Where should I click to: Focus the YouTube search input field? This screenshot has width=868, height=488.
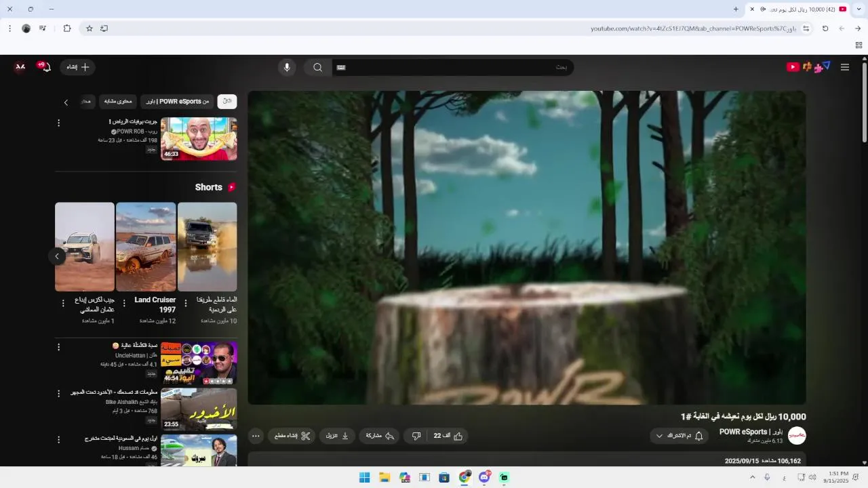pyautogui.click(x=453, y=67)
